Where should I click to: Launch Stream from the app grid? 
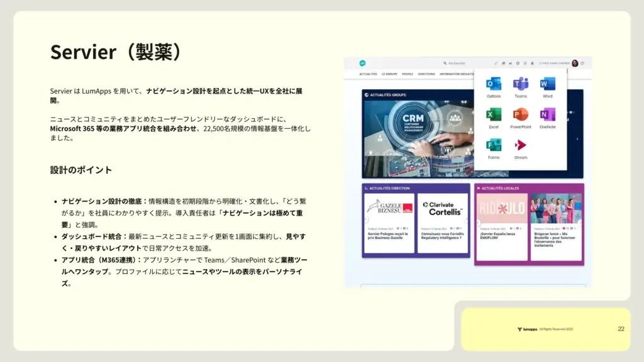point(520,145)
